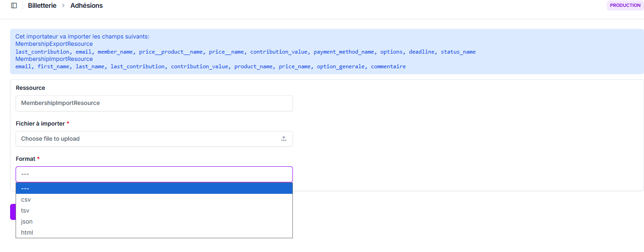Click the partially hidden purple submit button
The height and width of the screenshot is (252, 644).
[x=12, y=212]
